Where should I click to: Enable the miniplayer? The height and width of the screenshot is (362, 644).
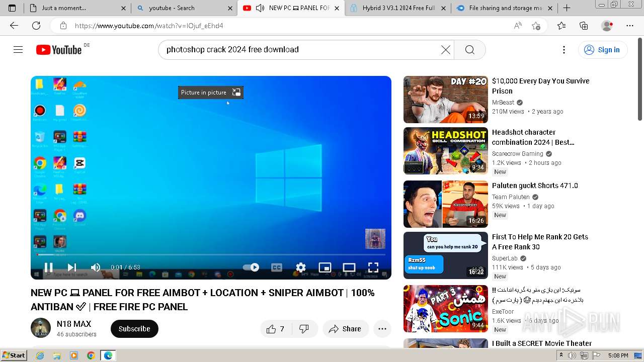(x=325, y=267)
